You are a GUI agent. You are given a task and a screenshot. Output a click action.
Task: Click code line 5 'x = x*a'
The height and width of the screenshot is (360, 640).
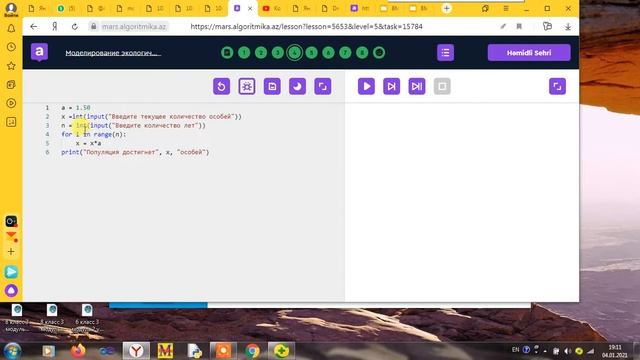click(x=88, y=143)
